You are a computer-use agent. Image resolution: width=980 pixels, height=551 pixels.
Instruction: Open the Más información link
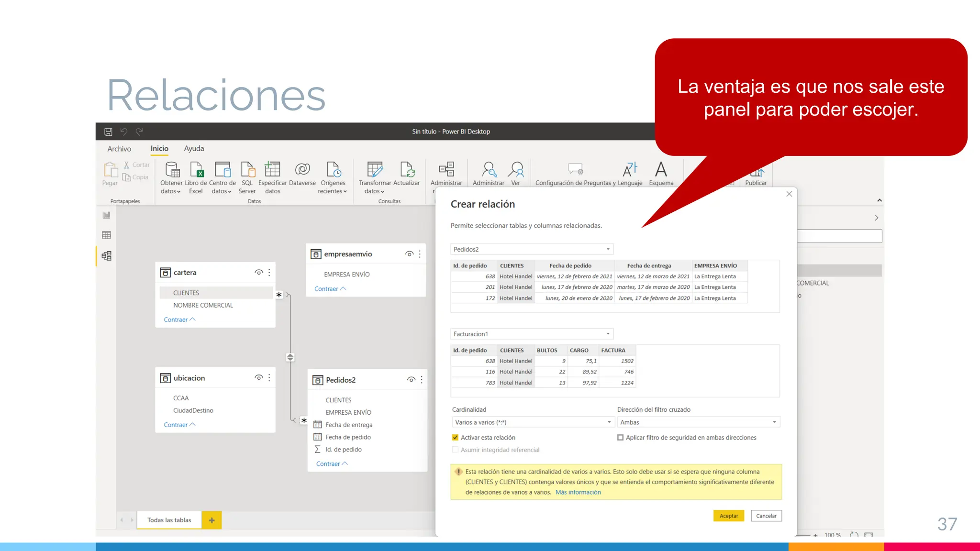[x=578, y=492]
